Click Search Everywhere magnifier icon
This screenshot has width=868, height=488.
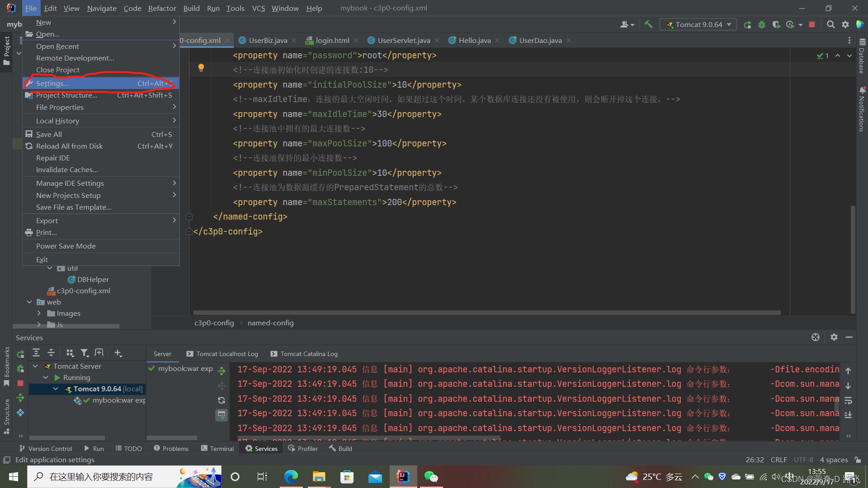pos(830,24)
